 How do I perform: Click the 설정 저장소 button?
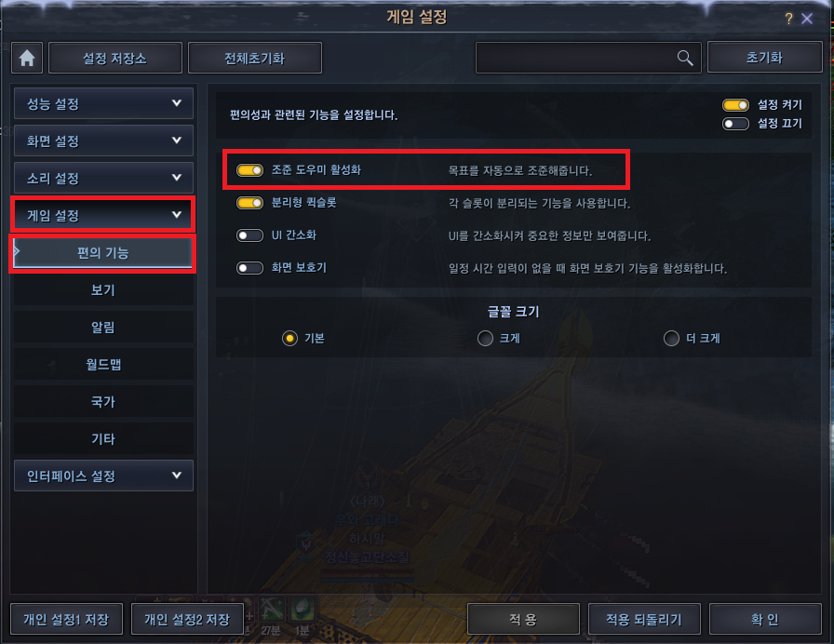tap(115, 58)
